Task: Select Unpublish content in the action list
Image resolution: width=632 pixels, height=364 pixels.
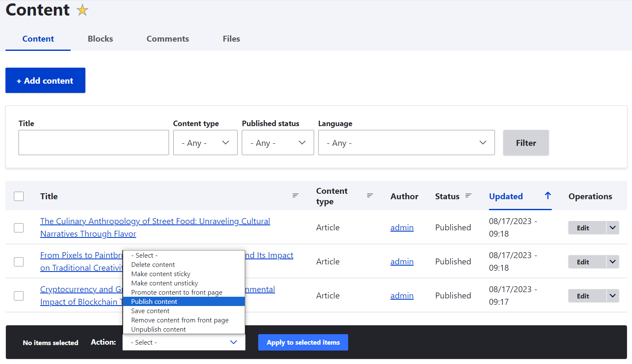Action: tap(159, 330)
